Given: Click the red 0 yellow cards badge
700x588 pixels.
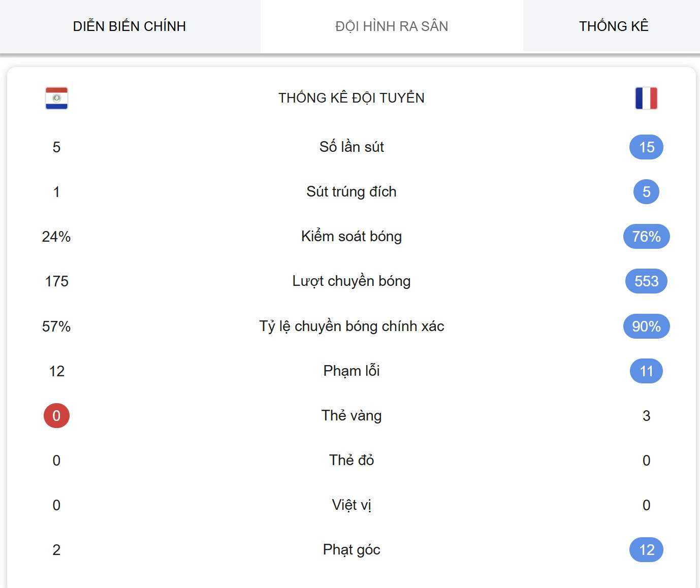Looking at the screenshot, I should click(56, 416).
